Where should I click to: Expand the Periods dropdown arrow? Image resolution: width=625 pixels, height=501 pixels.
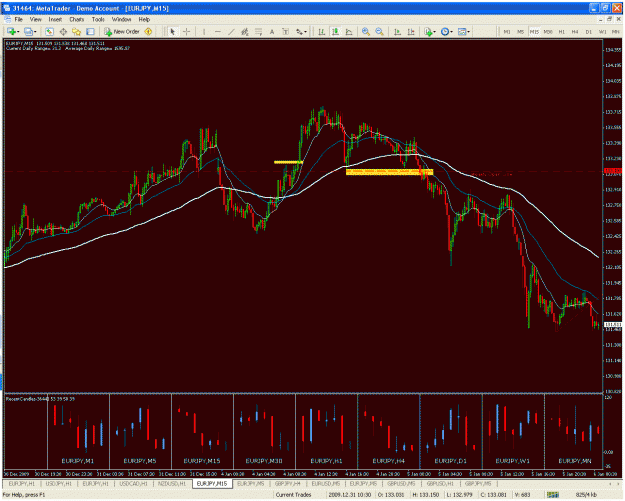pyautogui.click(x=451, y=31)
